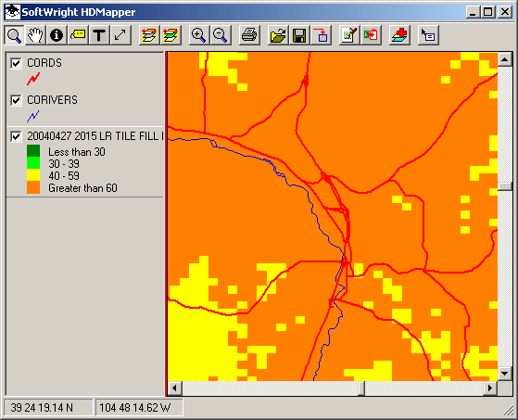Toggle the CORIVERS layer checkbox
This screenshot has width=518, height=420.
[x=16, y=100]
